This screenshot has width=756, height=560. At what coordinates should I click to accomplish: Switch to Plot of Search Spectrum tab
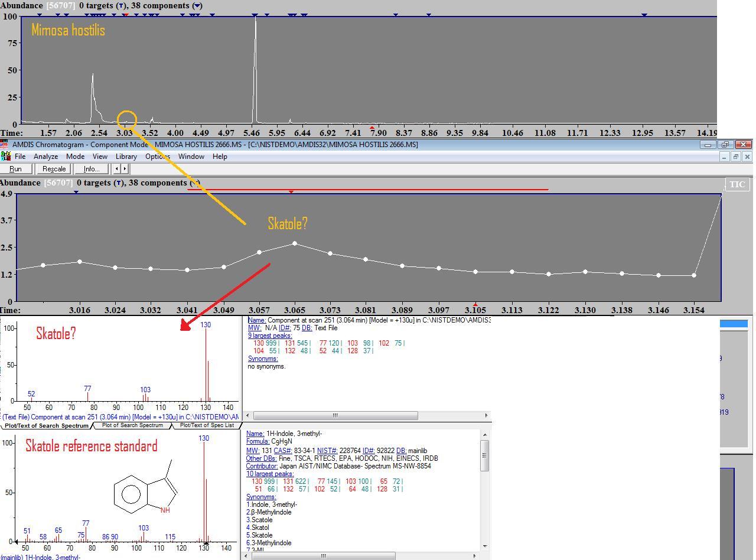[132, 425]
